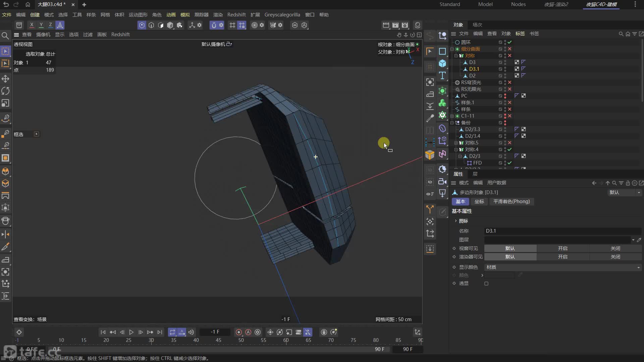Collapse the 细分曲面 tree node
The width and height of the screenshot is (644, 362).
click(452, 49)
